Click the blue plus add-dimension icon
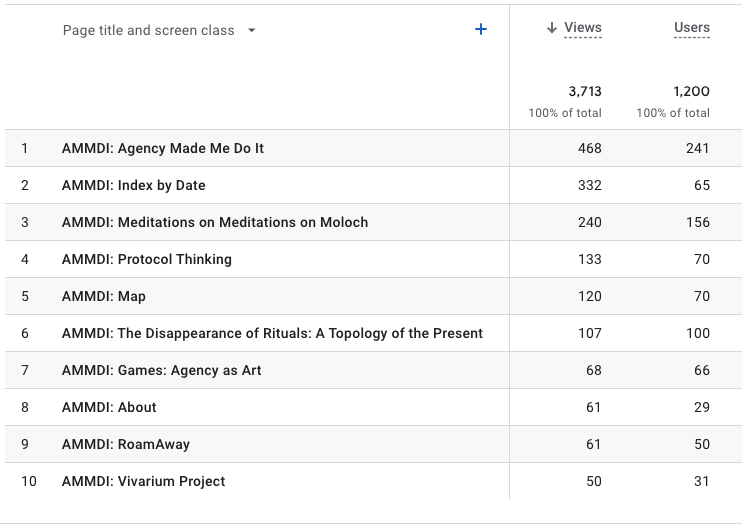Viewport: 742px width, 524px height. (480, 29)
